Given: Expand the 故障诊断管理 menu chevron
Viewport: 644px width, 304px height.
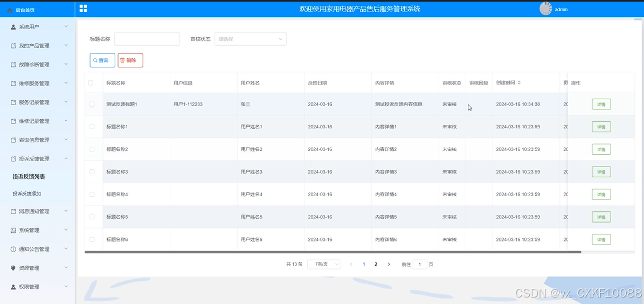Looking at the screenshot, I should (x=66, y=65).
